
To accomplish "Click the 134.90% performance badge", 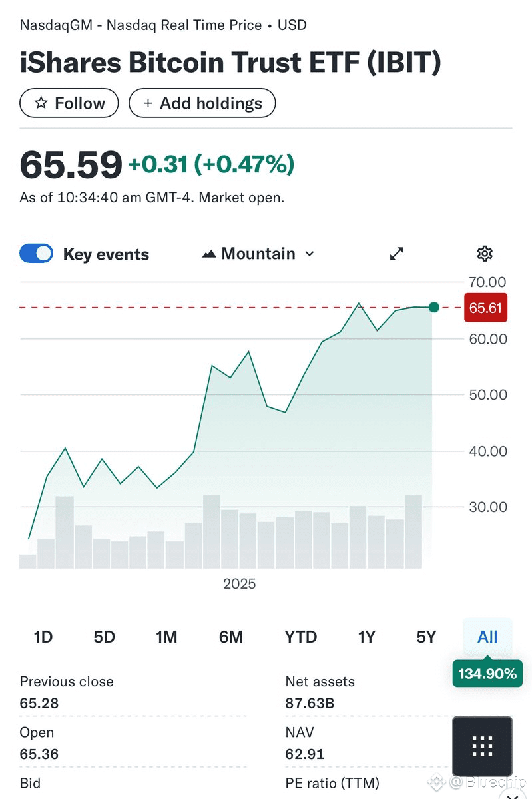I will coord(487,674).
